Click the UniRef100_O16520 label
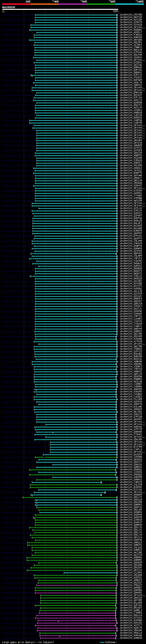Screen dimensions: 146x644 point(131,58)
